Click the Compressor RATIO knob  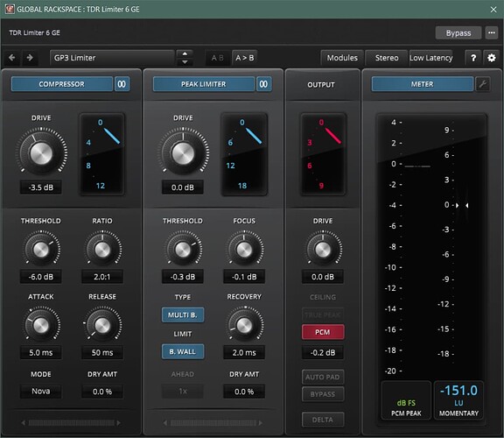(102, 249)
